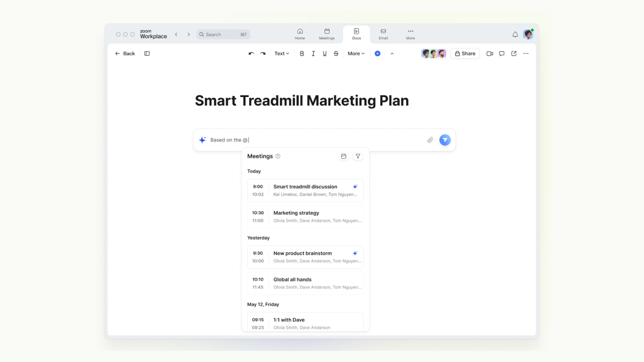Open the More formatting dropdown
Viewport: 644px width, 362px height.
tap(356, 54)
